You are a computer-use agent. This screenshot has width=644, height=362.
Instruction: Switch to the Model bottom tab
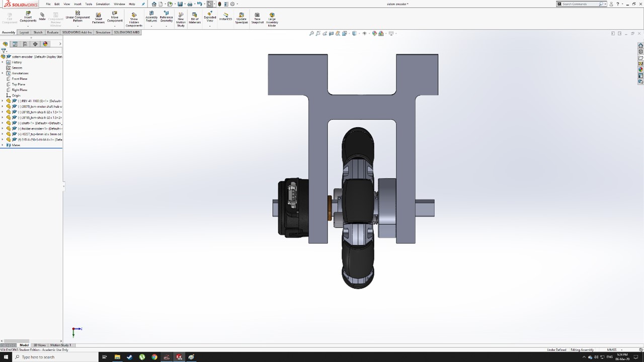click(x=24, y=345)
